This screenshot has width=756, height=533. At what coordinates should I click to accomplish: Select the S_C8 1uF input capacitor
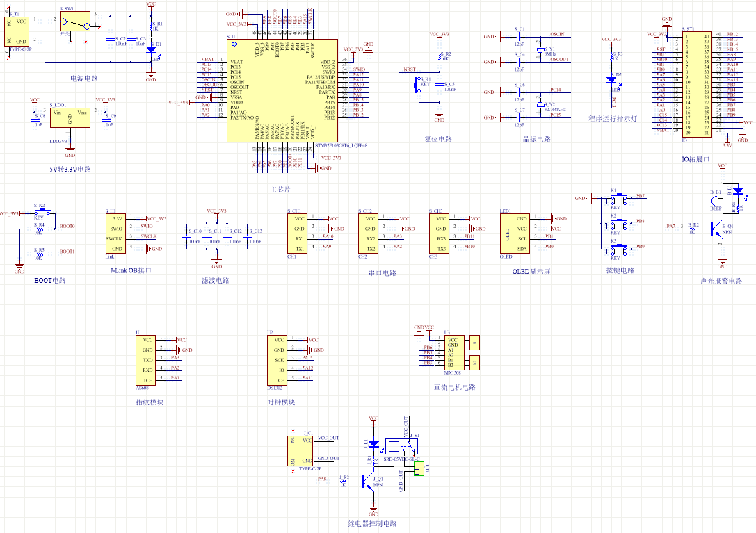[x=35, y=120]
